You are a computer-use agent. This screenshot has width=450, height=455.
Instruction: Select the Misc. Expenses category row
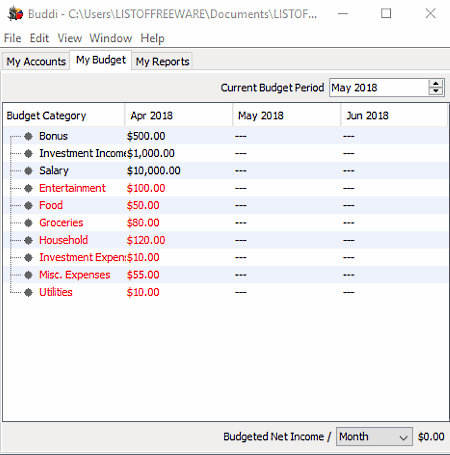click(x=226, y=275)
